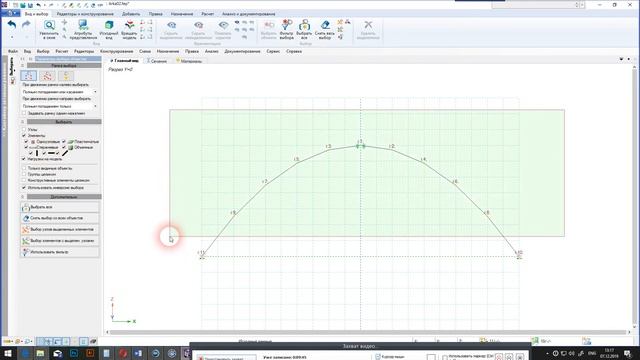Click node 1 at the arch apex
Screen dimensions: 640x360
tap(360, 145)
